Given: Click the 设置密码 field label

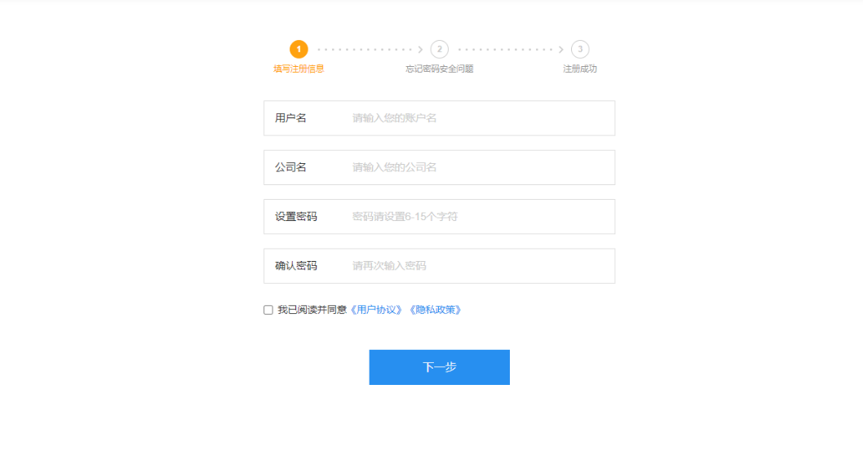Looking at the screenshot, I should 296,216.
